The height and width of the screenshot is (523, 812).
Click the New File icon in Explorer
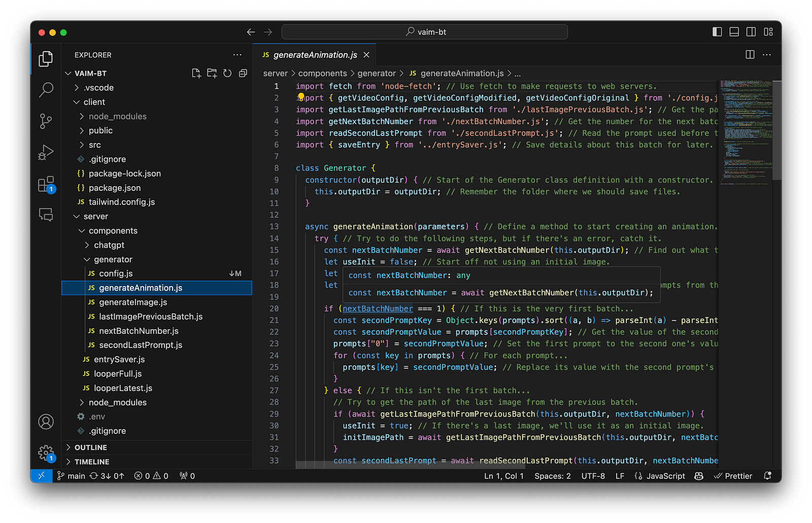(196, 74)
